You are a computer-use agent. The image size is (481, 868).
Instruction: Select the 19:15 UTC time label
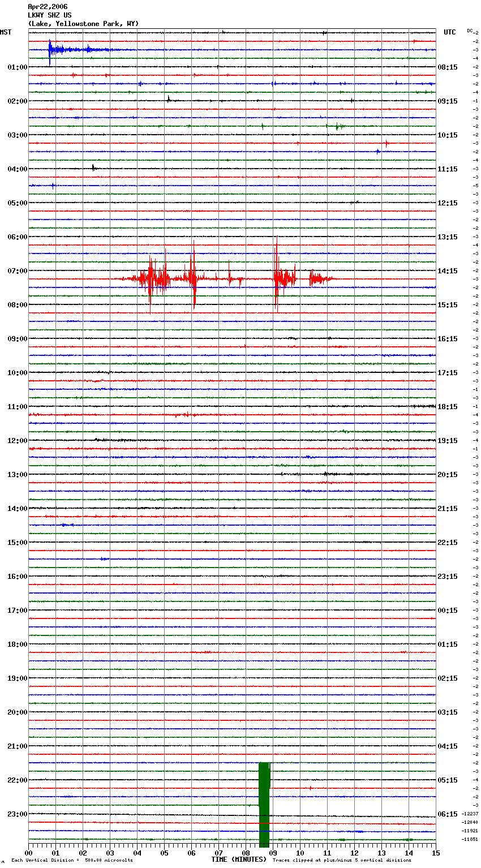point(448,441)
